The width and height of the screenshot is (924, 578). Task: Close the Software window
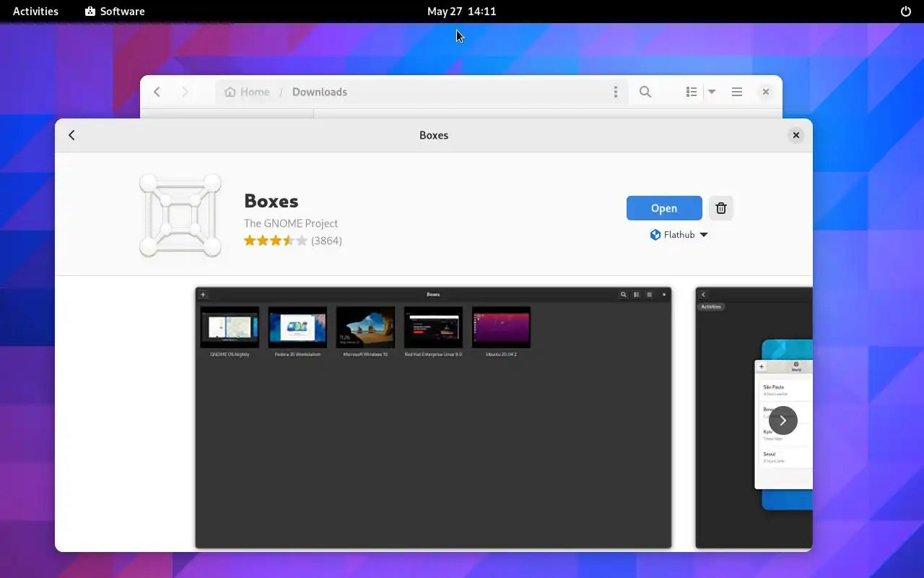[796, 135]
